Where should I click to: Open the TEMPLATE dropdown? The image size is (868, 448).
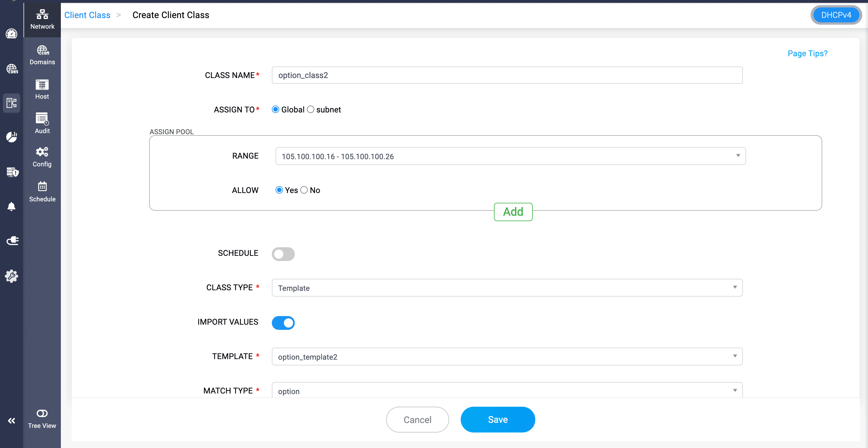pyautogui.click(x=507, y=357)
